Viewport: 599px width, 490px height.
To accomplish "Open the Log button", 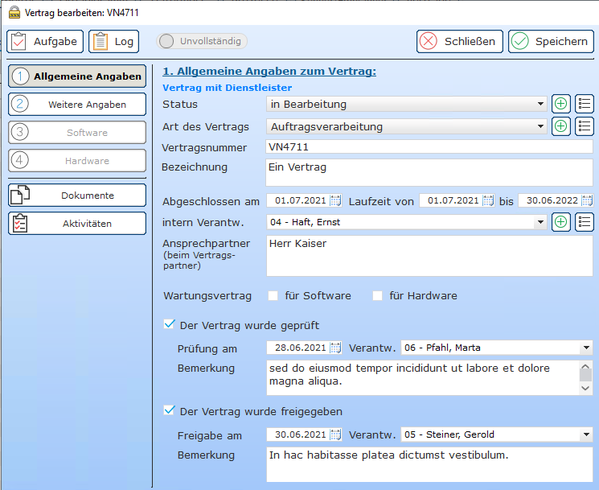I will [114, 41].
